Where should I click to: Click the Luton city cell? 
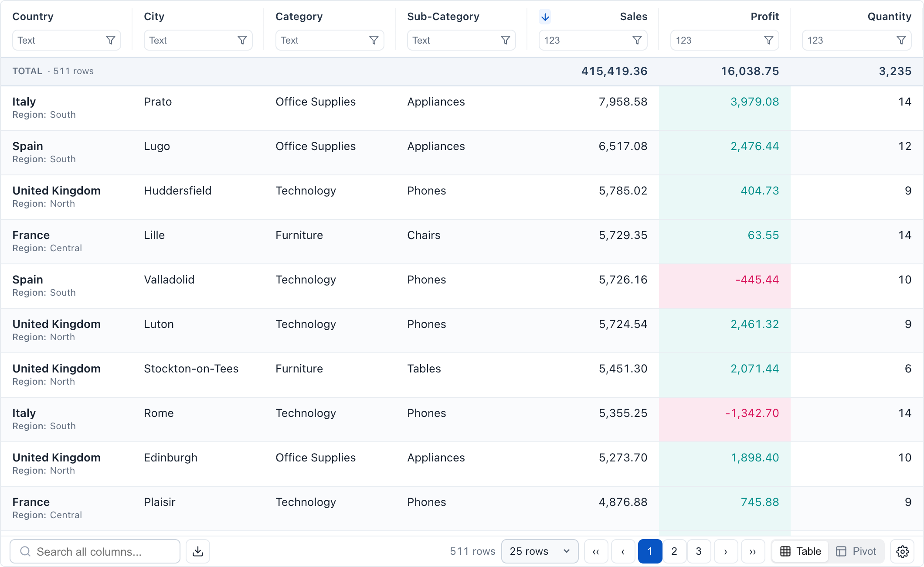159,324
